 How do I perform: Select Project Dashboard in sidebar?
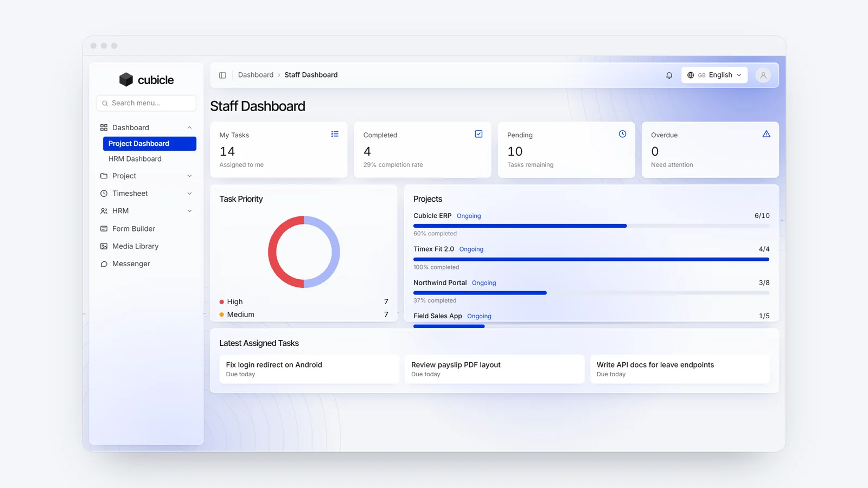(x=149, y=144)
